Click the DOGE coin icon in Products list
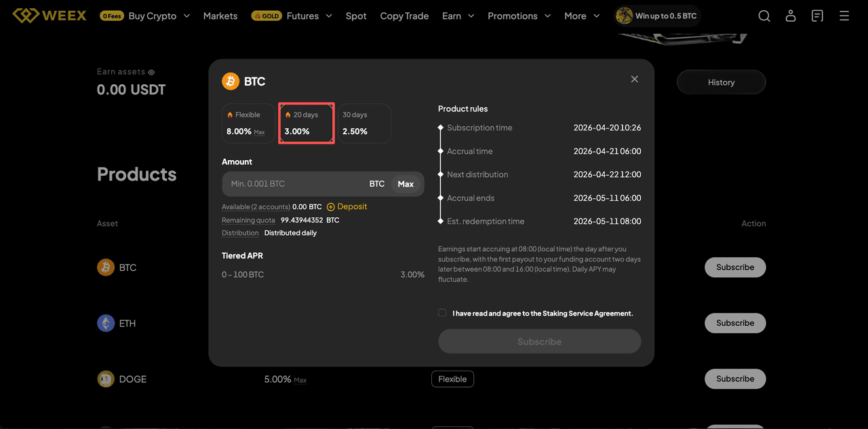The image size is (868, 429). pos(106,379)
